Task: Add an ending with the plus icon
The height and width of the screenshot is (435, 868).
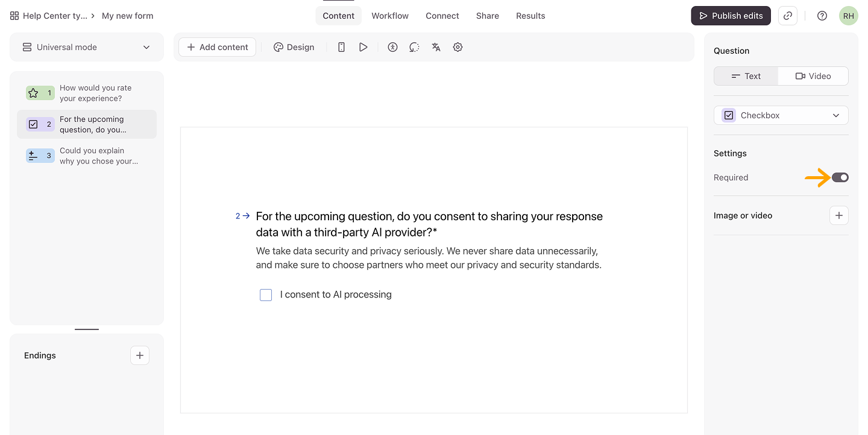Action: pos(140,355)
